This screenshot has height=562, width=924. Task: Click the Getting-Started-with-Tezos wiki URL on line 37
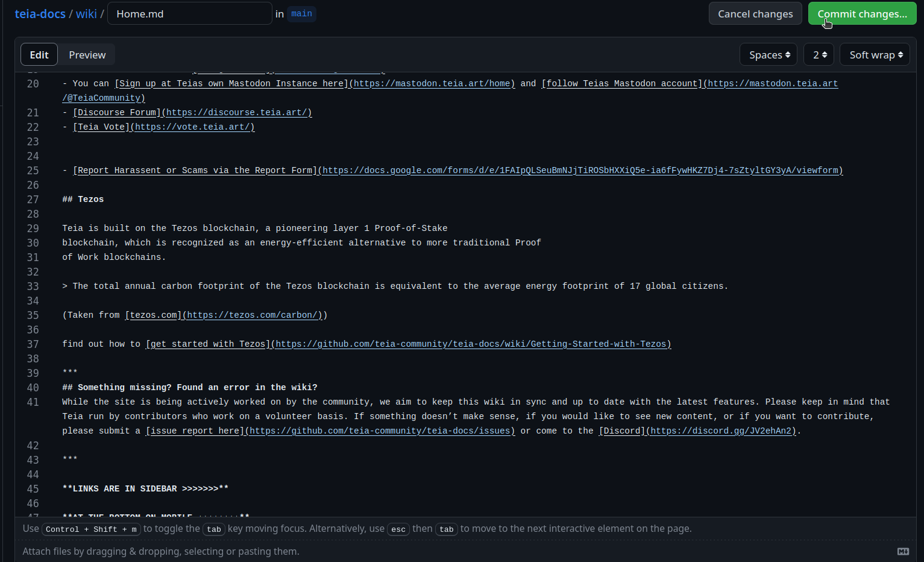[x=471, y=344]
